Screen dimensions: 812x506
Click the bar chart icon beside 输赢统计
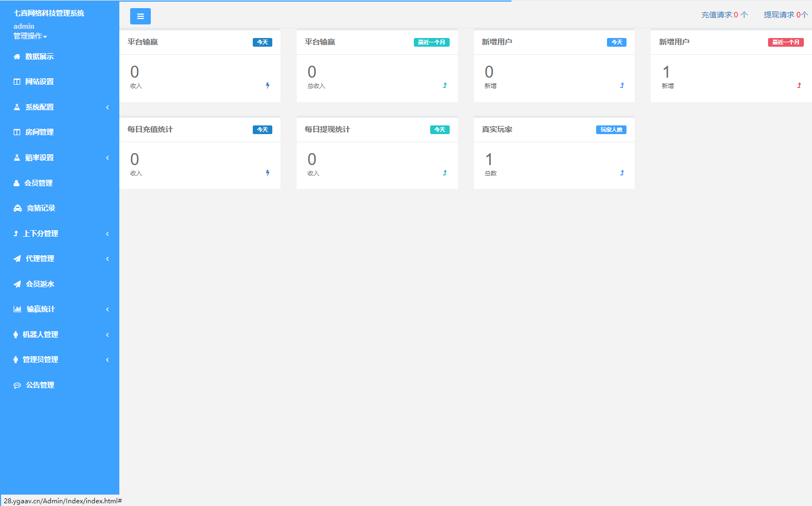(x=17, y=309)
